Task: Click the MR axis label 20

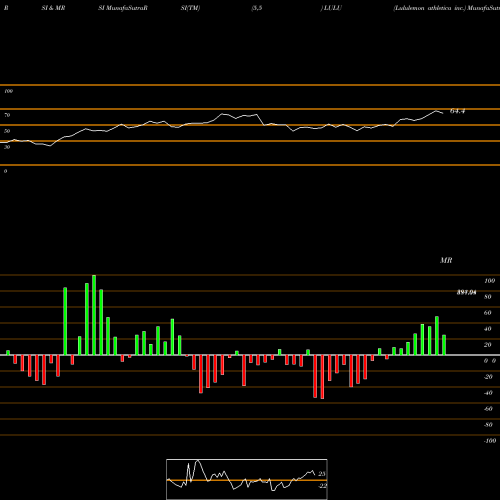Action: point(488,345)
